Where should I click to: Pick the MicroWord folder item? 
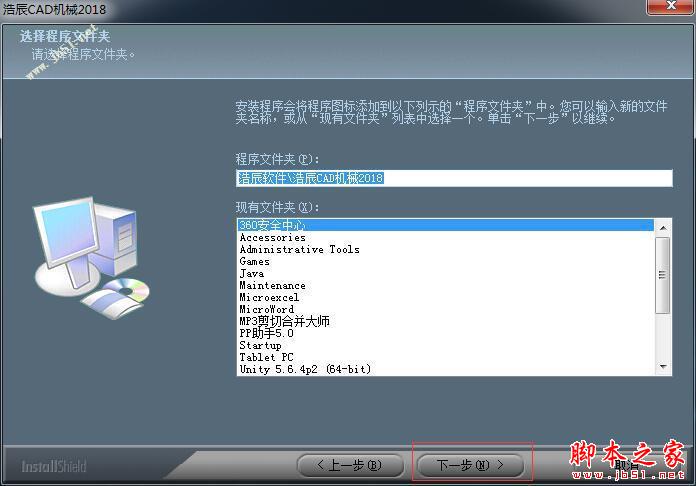point(266,310)
